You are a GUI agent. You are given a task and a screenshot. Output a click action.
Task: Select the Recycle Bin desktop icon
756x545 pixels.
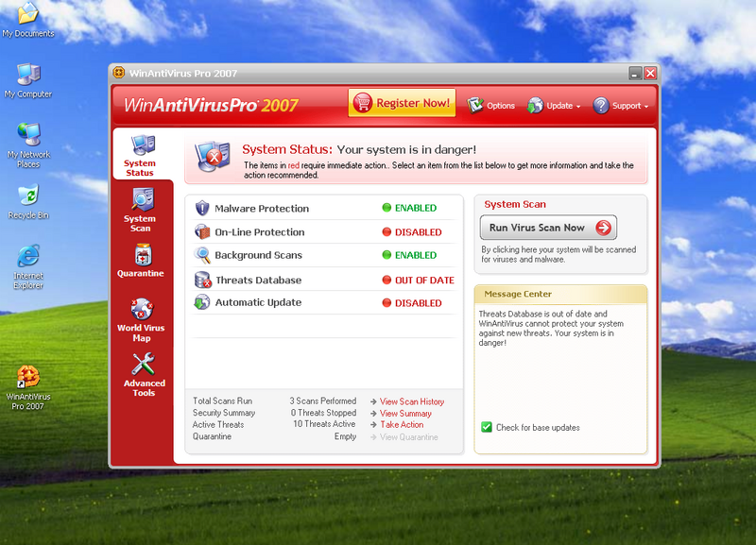(28, 201)
